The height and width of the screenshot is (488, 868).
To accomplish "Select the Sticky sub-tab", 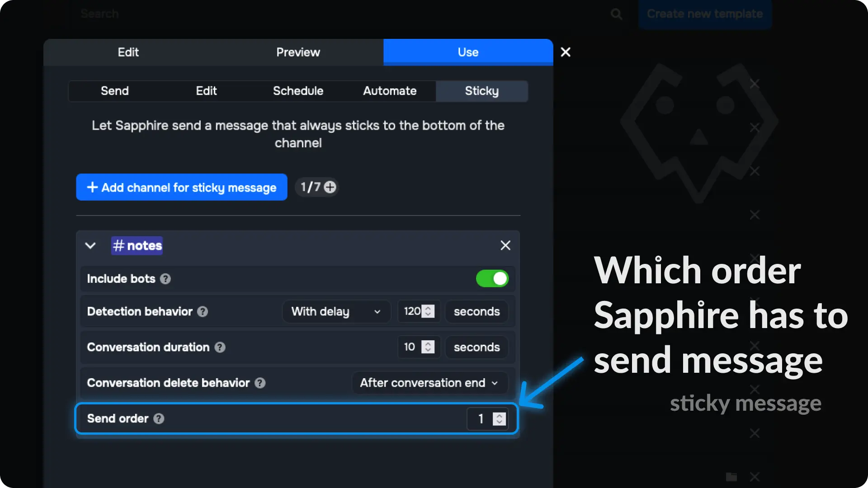I will 481,91.
